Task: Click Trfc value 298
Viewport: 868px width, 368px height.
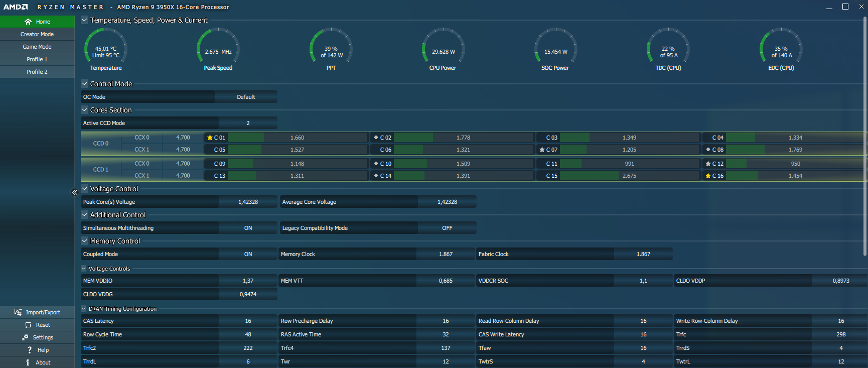Action: [841, 334]
